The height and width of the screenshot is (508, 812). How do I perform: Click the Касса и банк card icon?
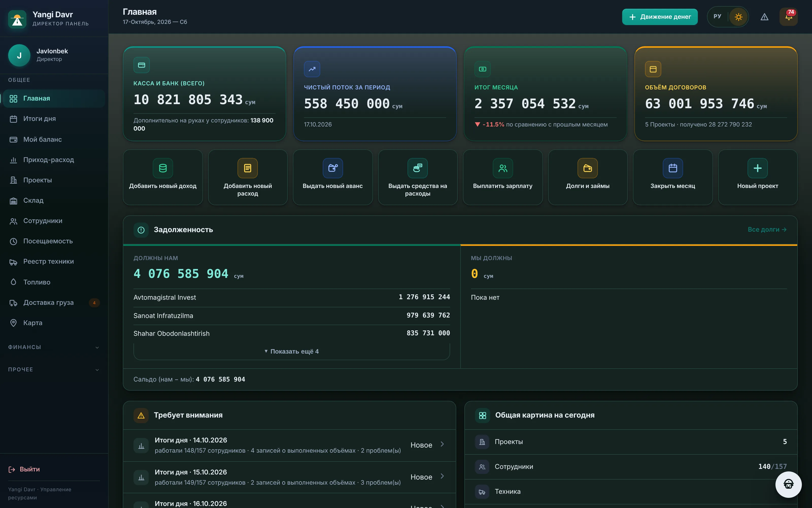pos(142,65)
